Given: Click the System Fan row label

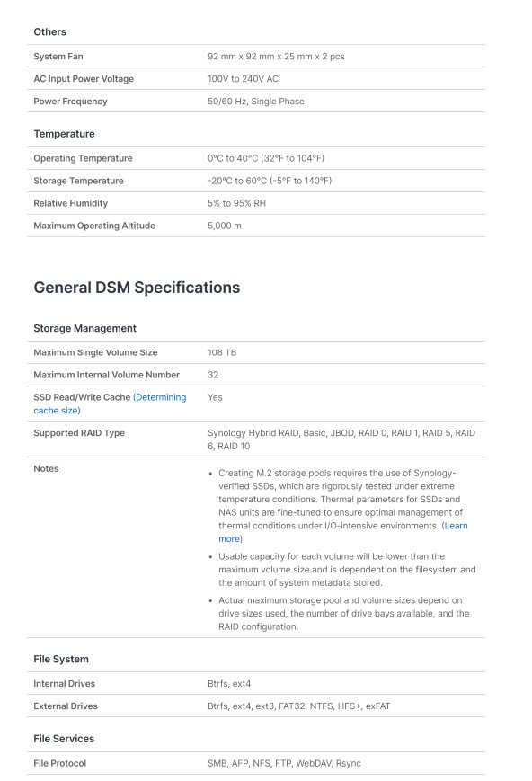Looking at the screenshot, I should [x=58, y=57].
